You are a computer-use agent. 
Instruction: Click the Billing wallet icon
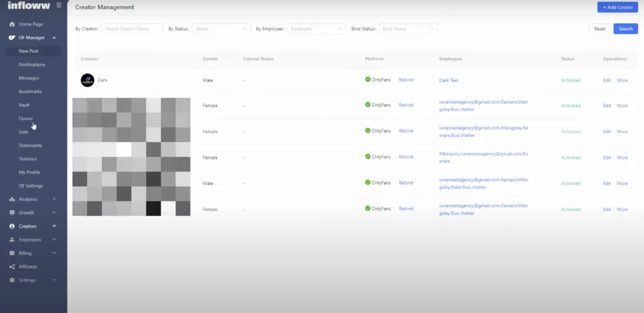12,253
